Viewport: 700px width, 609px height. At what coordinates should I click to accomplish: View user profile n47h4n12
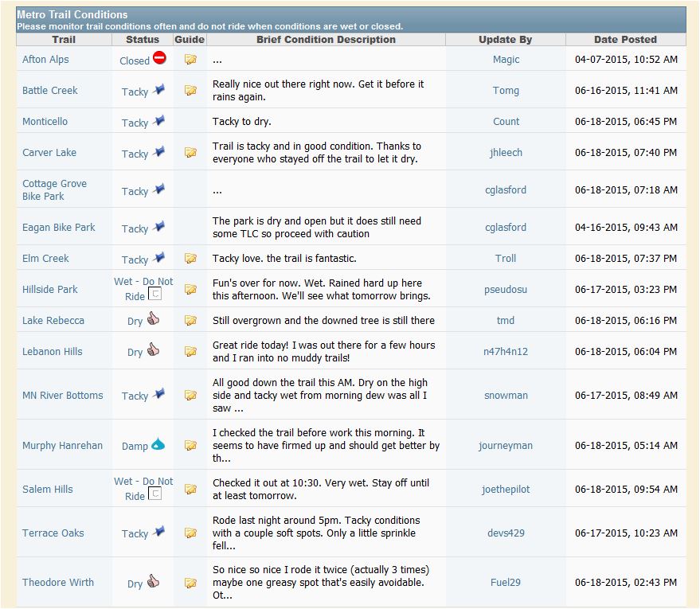click(x=506, y=352)
